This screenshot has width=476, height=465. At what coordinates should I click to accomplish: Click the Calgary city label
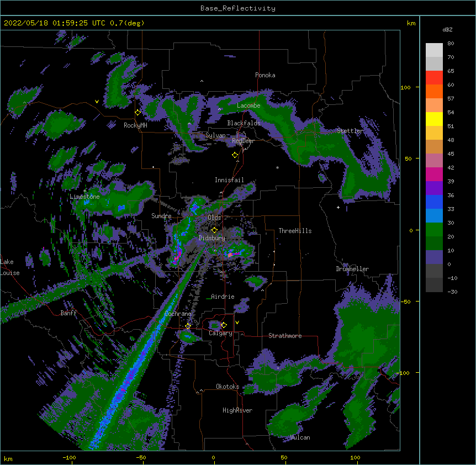(220, 333)
